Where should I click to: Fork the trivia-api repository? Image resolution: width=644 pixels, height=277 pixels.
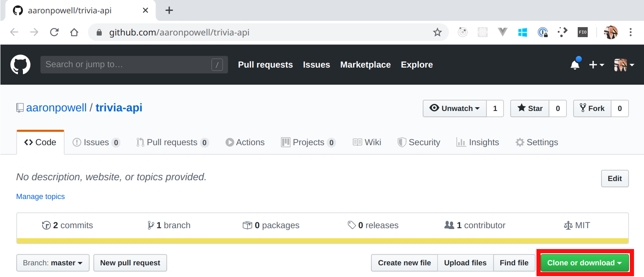pos(592,108)
